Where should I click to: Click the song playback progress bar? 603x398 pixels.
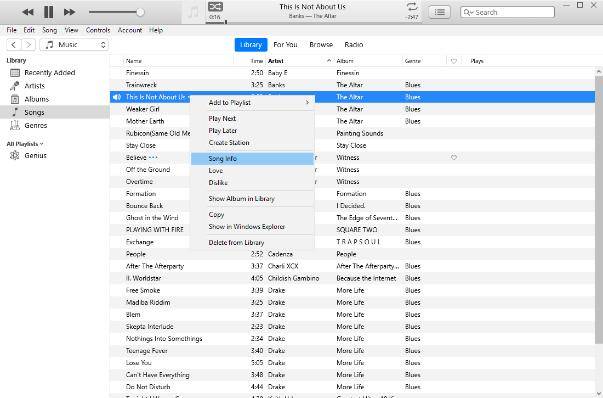313,23
